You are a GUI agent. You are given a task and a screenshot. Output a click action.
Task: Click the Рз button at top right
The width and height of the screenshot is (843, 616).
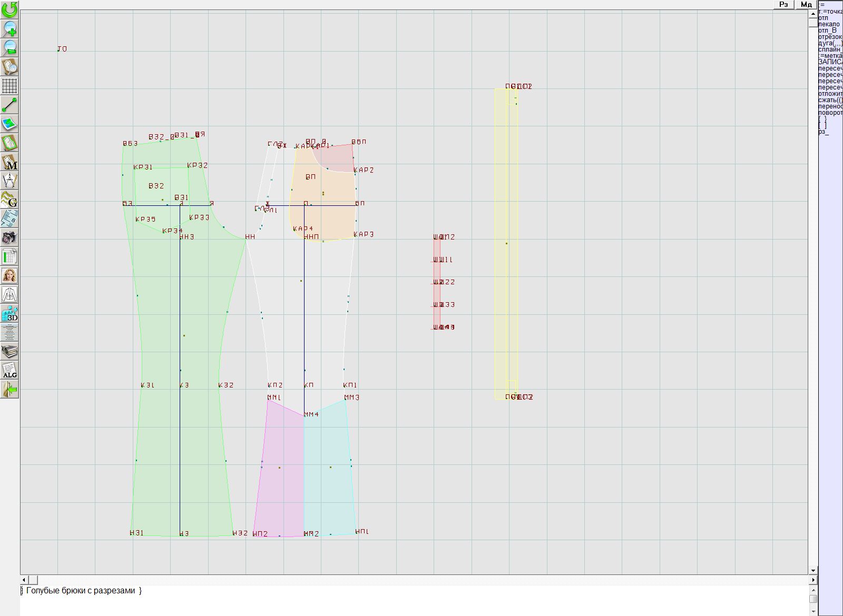click(x=783, y=4)
